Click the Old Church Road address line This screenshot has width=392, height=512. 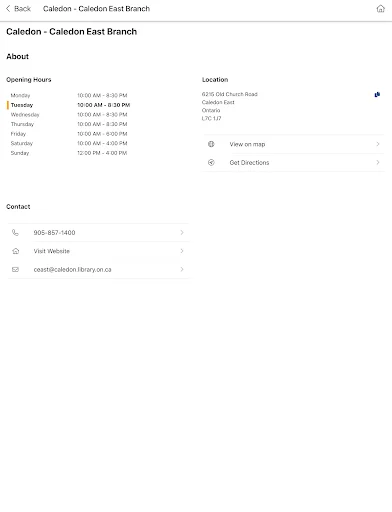click(x=230, y=94)
